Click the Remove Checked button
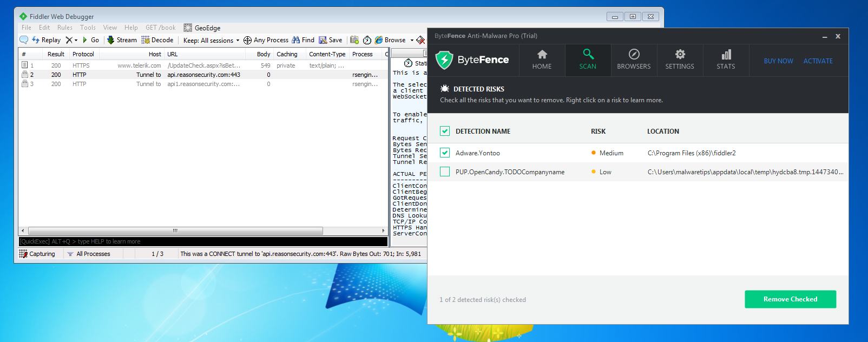This screenshot has height=342, width=868. pyautogui.click(x=790, y=299)
